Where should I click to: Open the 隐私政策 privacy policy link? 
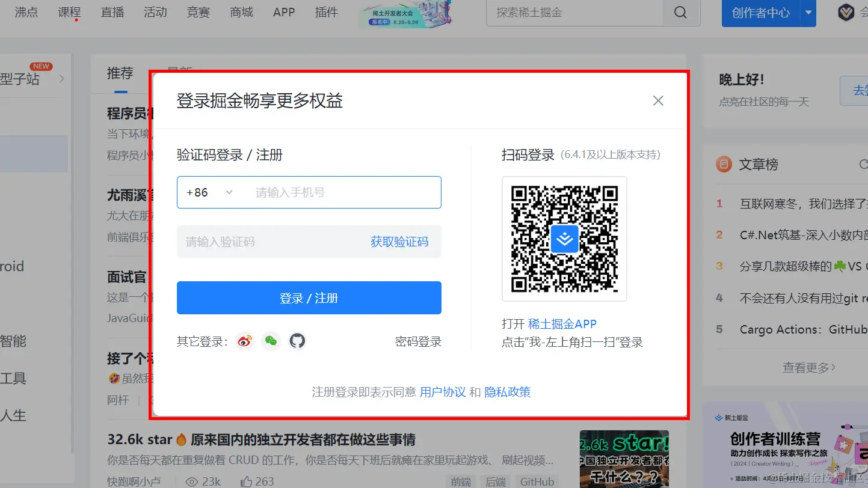(508, 392)
